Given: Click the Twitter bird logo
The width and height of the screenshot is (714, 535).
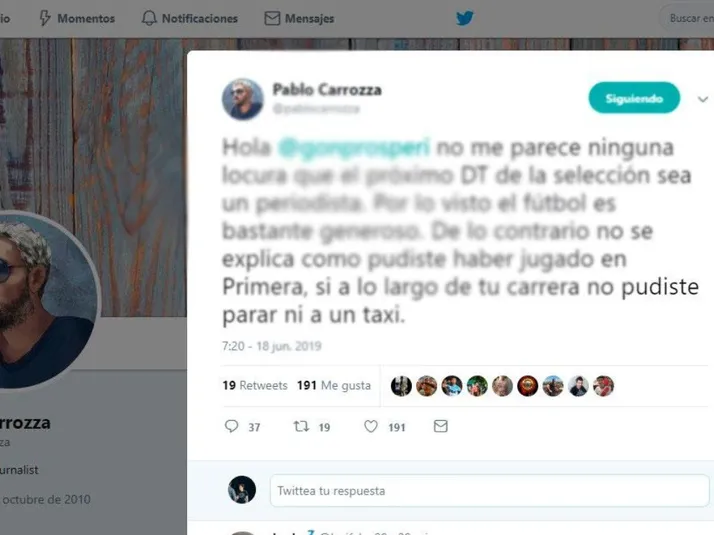Looking at the screenshot, I should point(464,18).
